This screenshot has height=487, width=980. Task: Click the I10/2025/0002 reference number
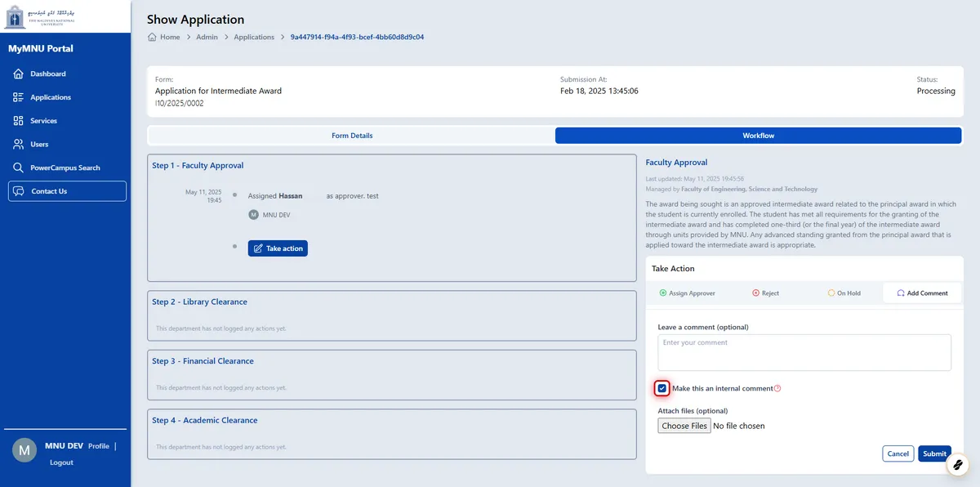coord(180,104)
